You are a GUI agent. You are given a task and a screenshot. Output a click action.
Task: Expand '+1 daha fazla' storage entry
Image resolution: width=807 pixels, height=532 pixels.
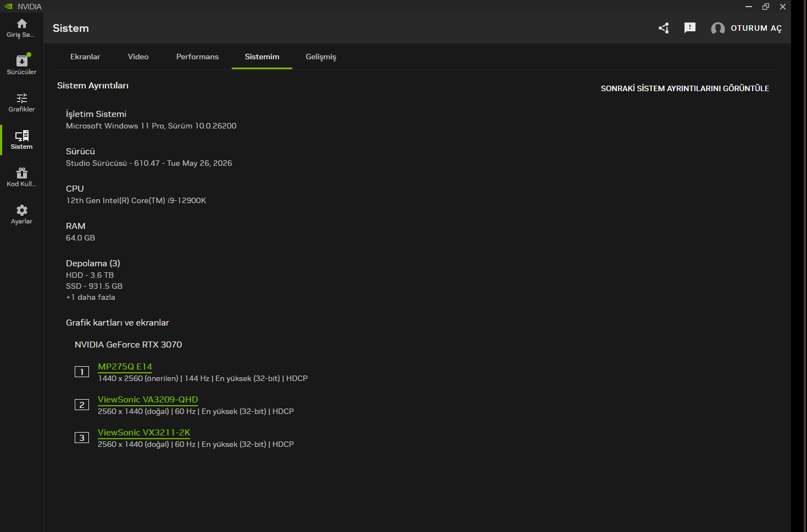tap(91, 297)
